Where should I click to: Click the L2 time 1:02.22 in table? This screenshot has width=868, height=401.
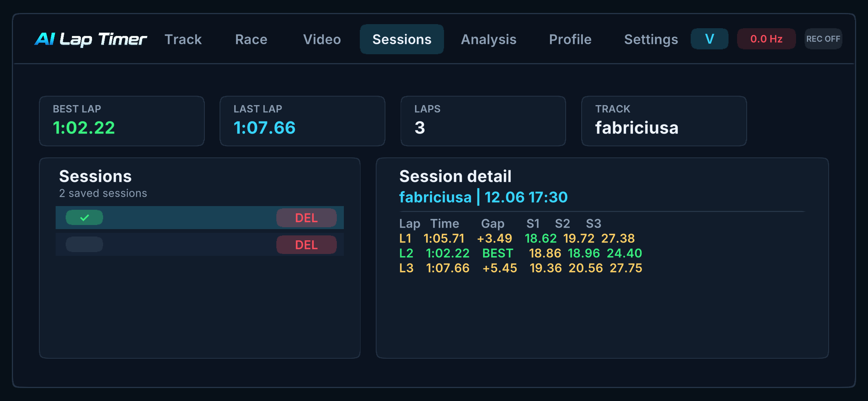(x=448, y=253)
